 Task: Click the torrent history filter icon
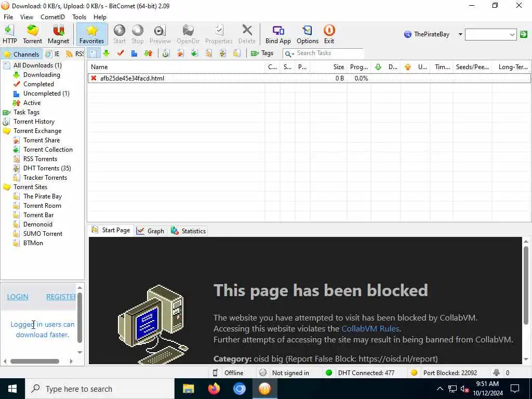166,54
